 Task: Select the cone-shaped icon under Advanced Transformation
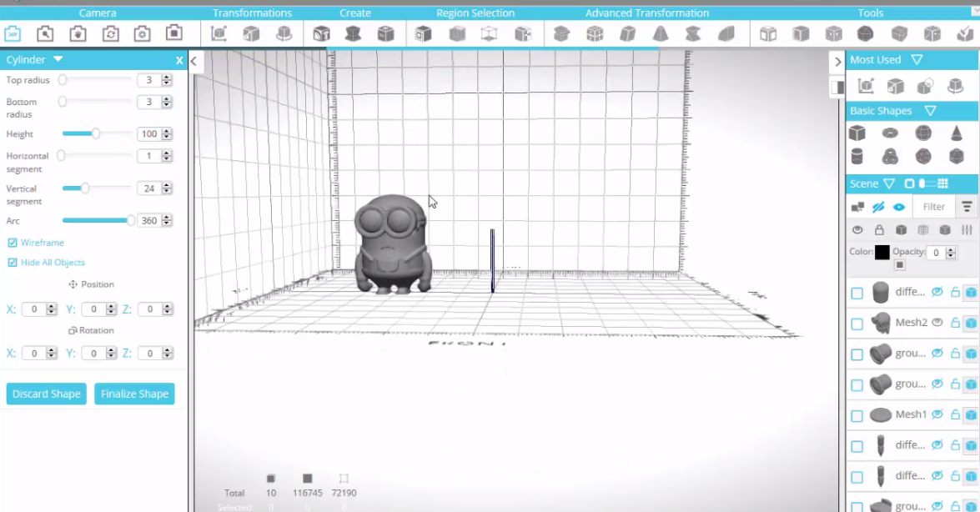point(661,33)
